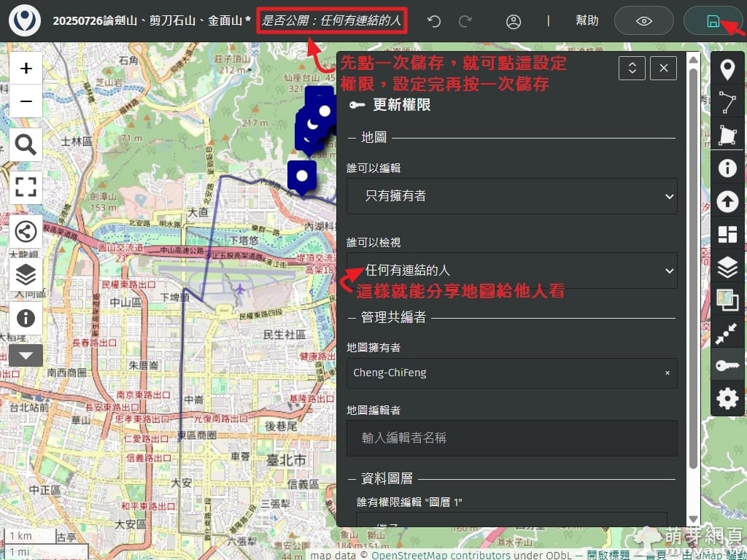Click the 輸入編輯者名稱 input field

pyautogui.click(x=511, y=438)
